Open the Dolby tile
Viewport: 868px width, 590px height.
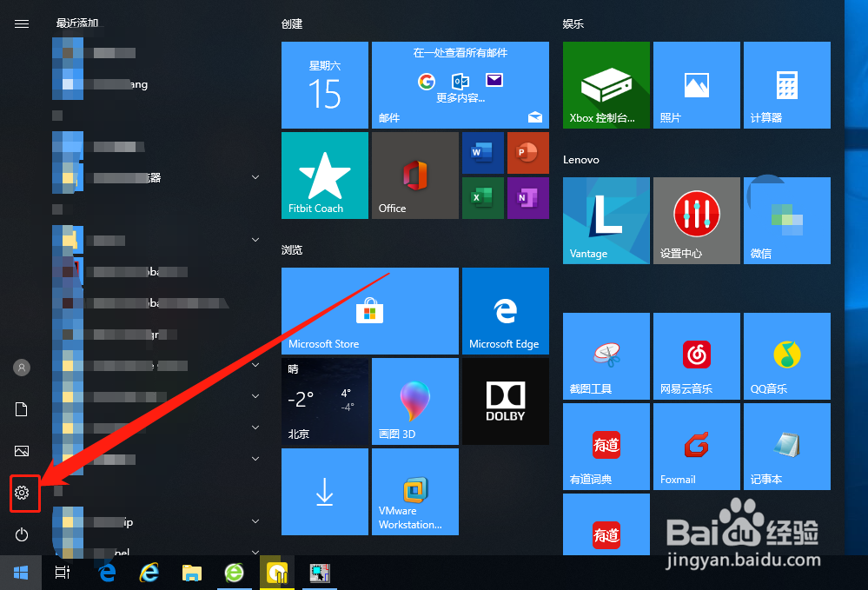tap(506, 401)
